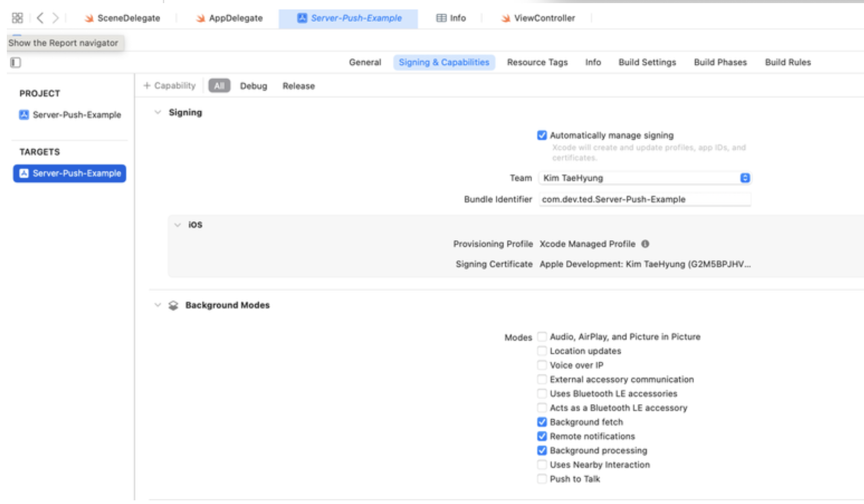Viewport: 864px width, 504px height.
Task: Open AppDelegate editor tab
Action: (230, 18)
